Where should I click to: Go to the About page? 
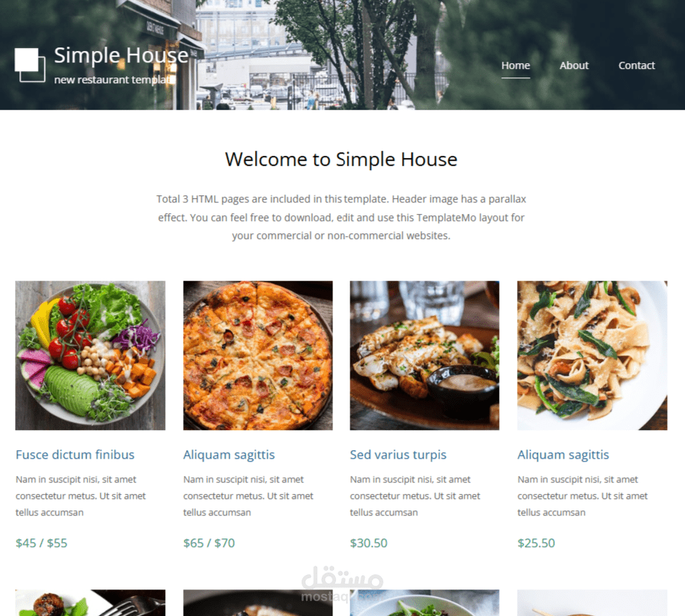(x=574, y=65)
